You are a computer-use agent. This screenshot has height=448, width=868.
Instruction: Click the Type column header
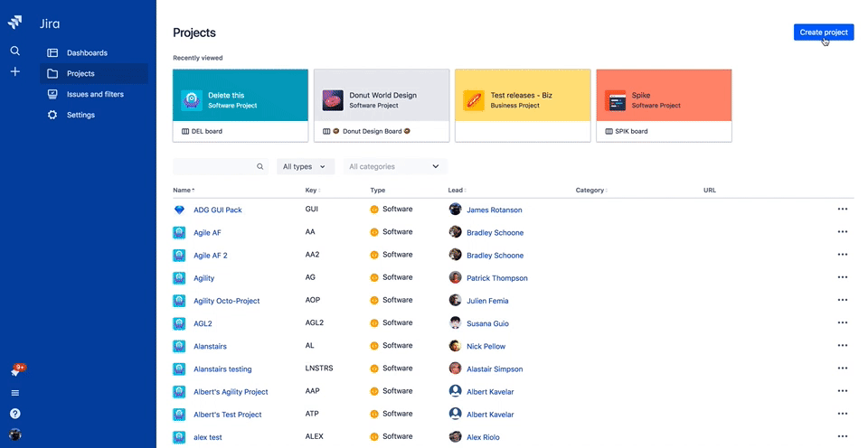[378, 191]
